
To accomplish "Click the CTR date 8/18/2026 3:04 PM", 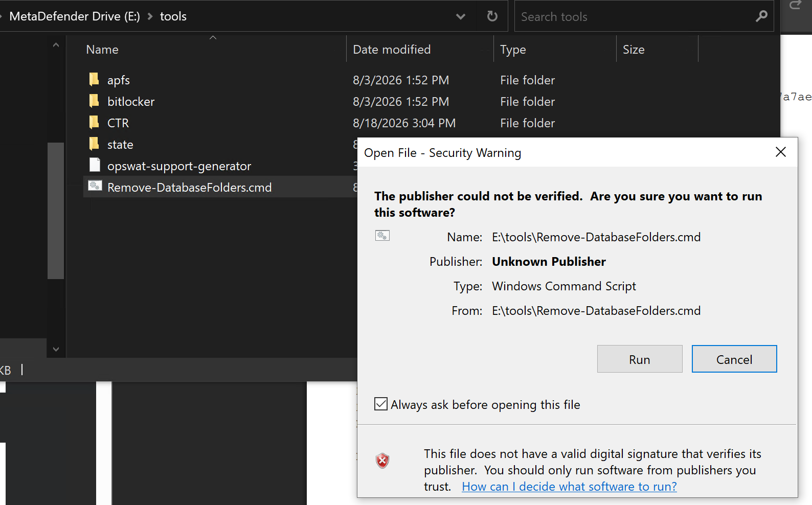I will pos(404,123).
